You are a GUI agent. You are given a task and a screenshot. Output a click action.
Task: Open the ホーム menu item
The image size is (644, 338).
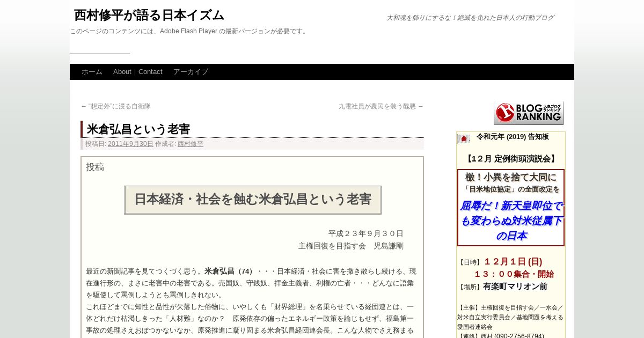(x=92, y=72)
